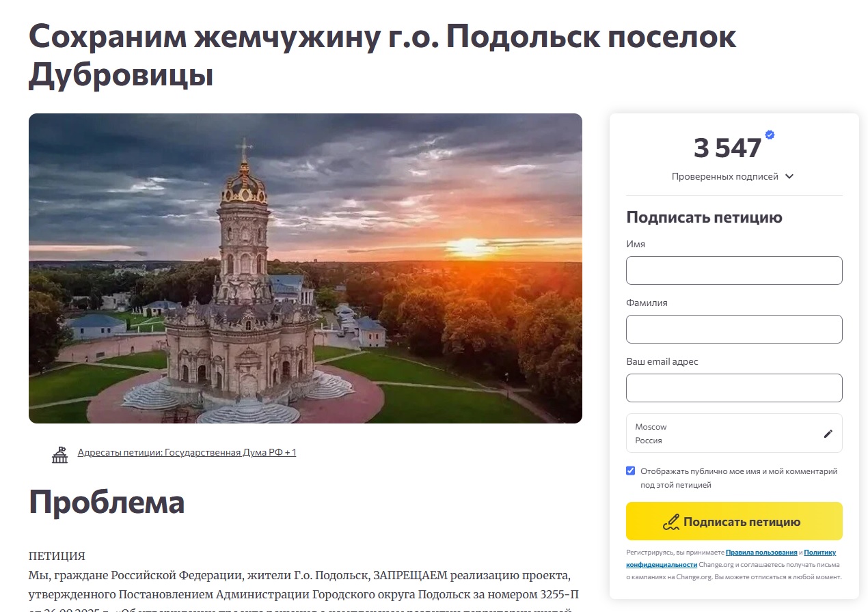Select the Фамилия text field
The width and height of the screenshot is (868, 612).
click(x=734, y=329)
